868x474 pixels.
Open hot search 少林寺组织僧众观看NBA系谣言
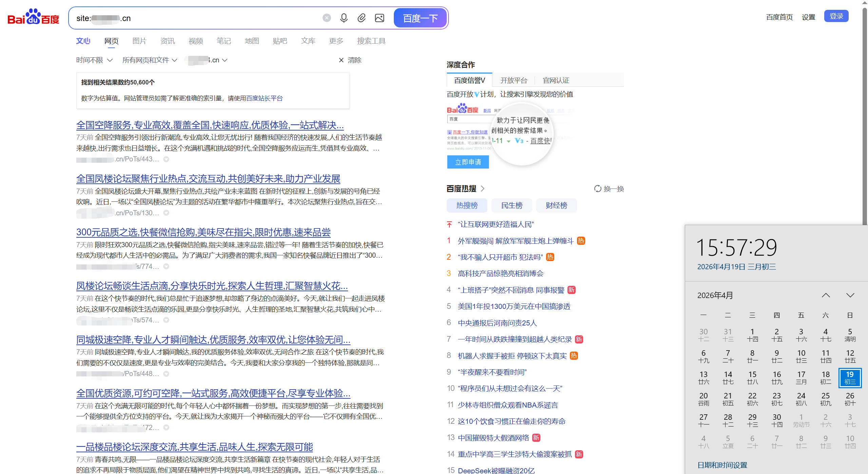click(x=508, y=405)
